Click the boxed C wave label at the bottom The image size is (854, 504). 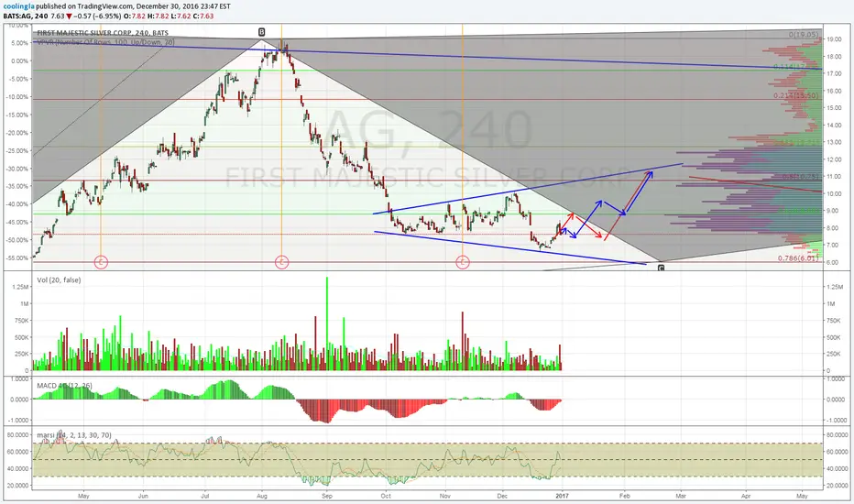point(661,268)
